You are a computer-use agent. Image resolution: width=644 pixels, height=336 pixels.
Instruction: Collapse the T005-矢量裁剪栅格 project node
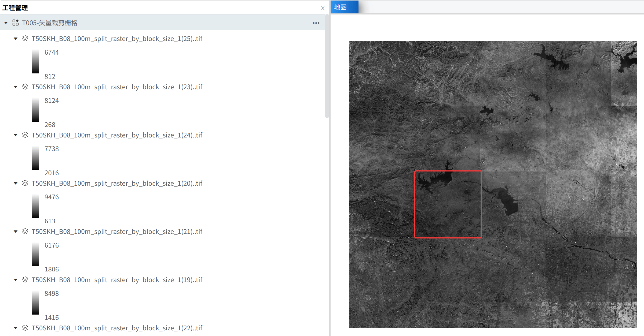(6, 23)
